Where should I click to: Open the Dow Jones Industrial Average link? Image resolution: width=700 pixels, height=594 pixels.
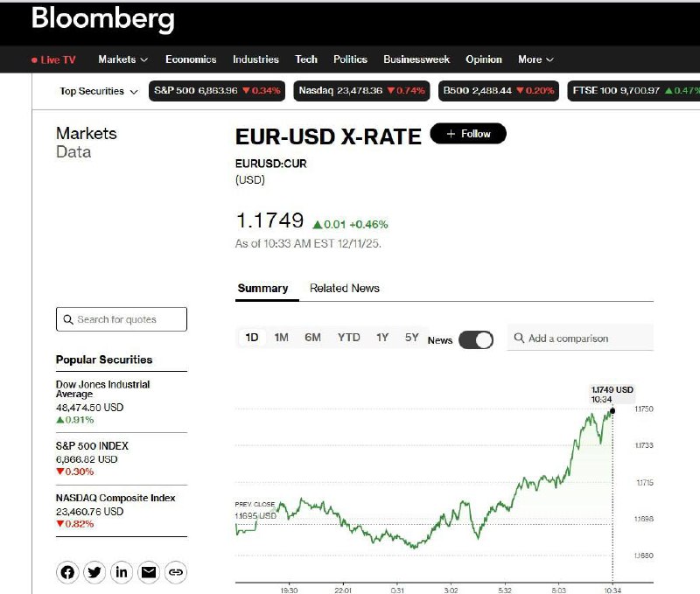click(102, 389)
